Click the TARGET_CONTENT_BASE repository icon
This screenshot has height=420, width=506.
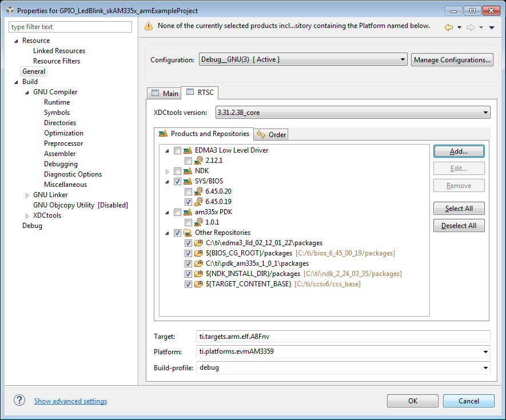[198, 284]
